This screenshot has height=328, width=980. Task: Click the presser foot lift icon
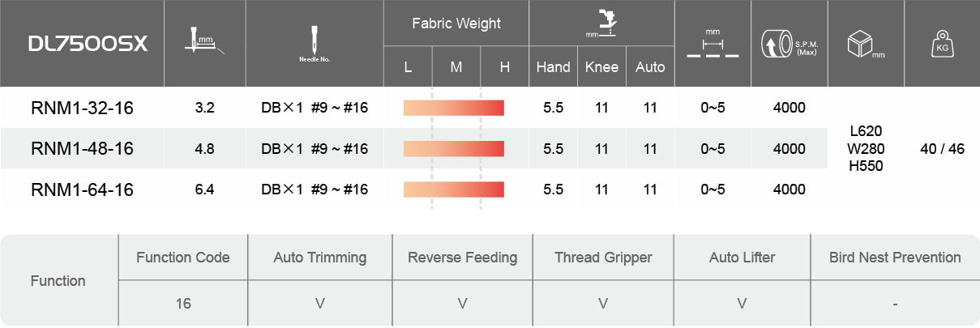(601, 24)
